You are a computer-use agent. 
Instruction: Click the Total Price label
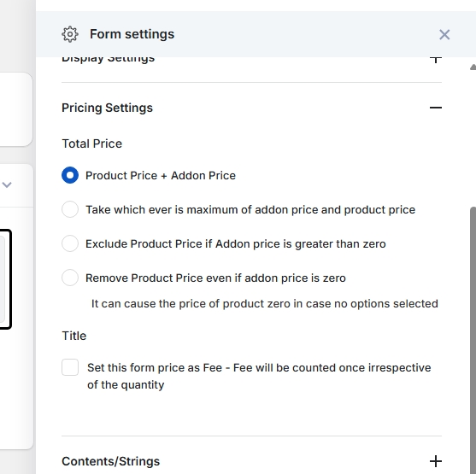click(92, 143)
